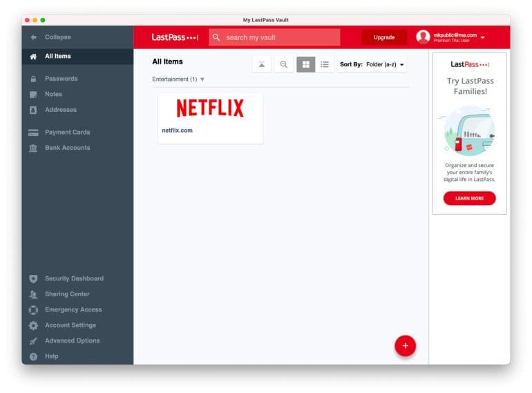This screenshot has height=393, width=532.
Task: Click the Notes icon in sidebar
Action: pos(33,95)
